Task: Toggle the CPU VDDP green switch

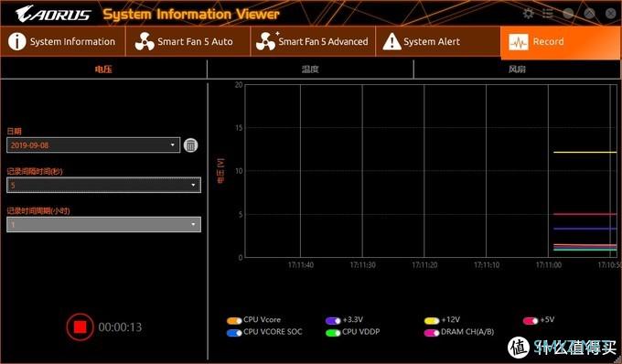Action: point(333,333)
